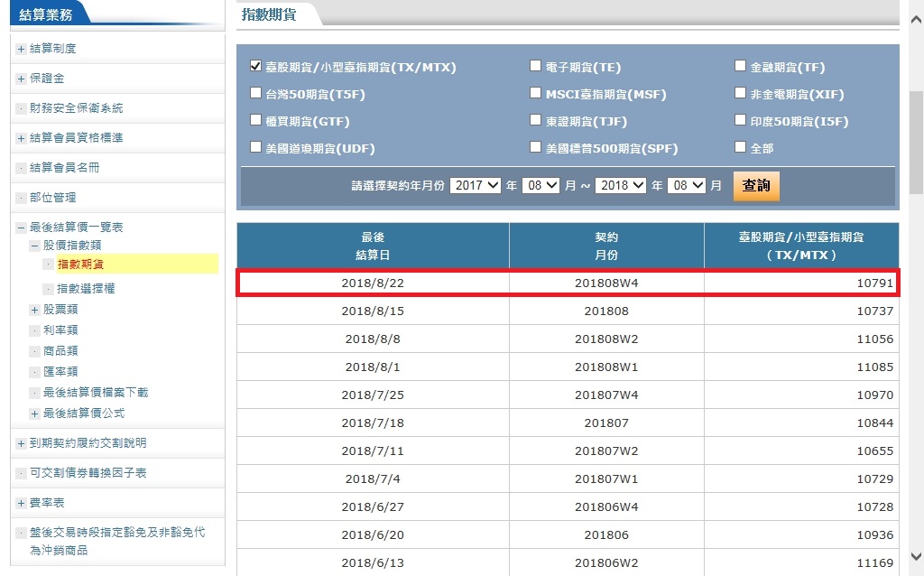
Task: Select the 結算業務 sidebar tab
Action: click(46, 14)
